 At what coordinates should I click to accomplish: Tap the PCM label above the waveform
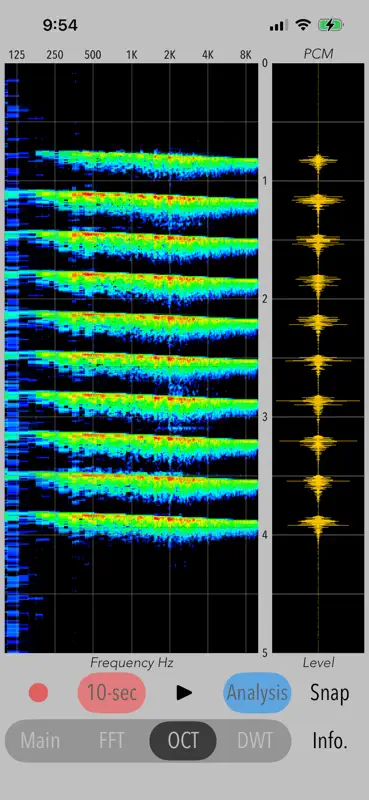coord(318,54)
